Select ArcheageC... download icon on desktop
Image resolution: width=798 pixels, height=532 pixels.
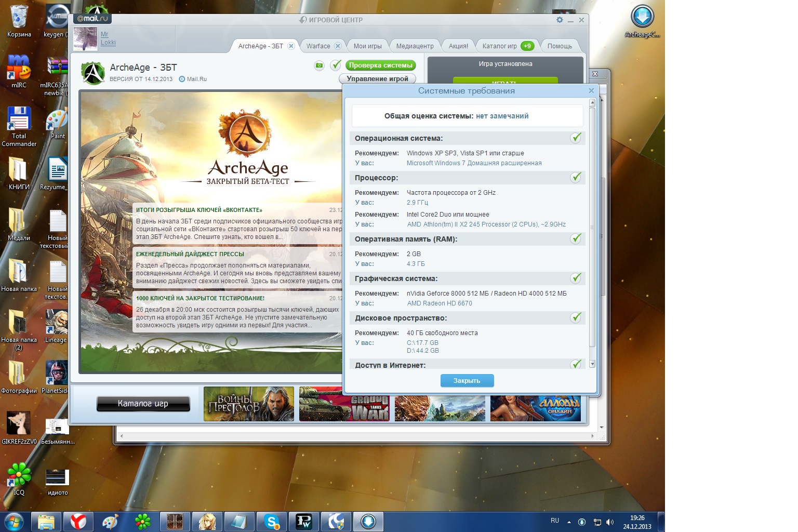[642, 22]
